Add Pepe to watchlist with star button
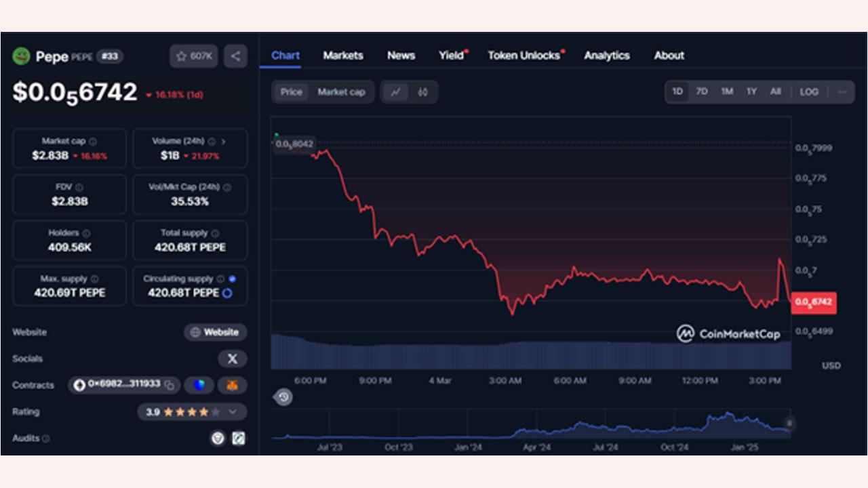Viewport: 868px width, 488px height. click(194, 56)
